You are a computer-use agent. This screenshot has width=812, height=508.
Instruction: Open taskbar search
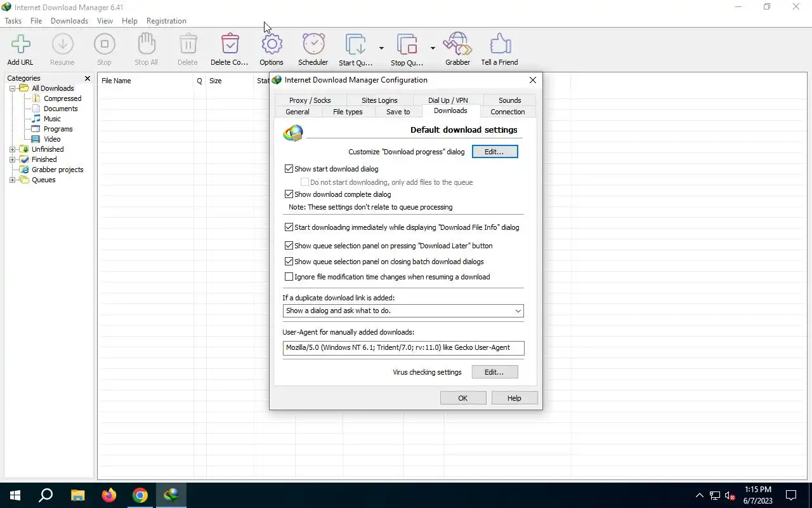click(x=46, y=495)
